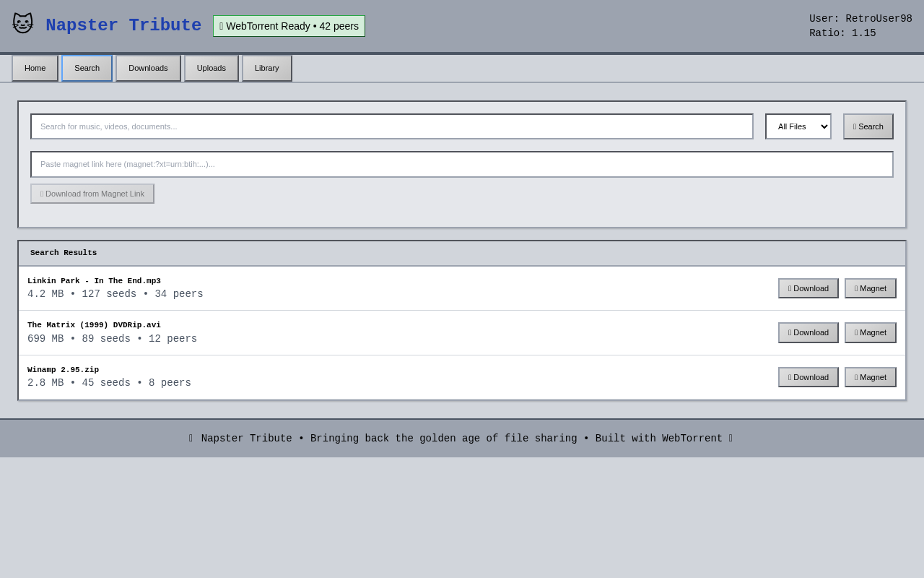Download Linkin Park - In The End.mp3
This screenshot has width=924, height=578.
tap(808, 288)
